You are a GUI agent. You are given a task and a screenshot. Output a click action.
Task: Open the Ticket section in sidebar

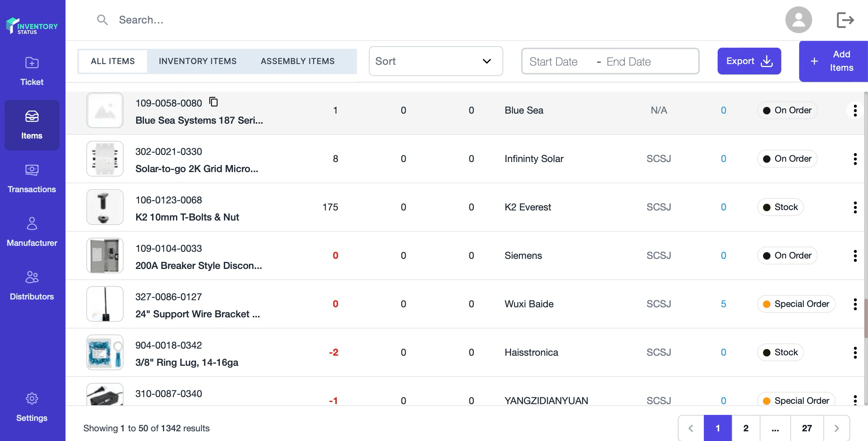pyautogui.click(x=32, y=71)
